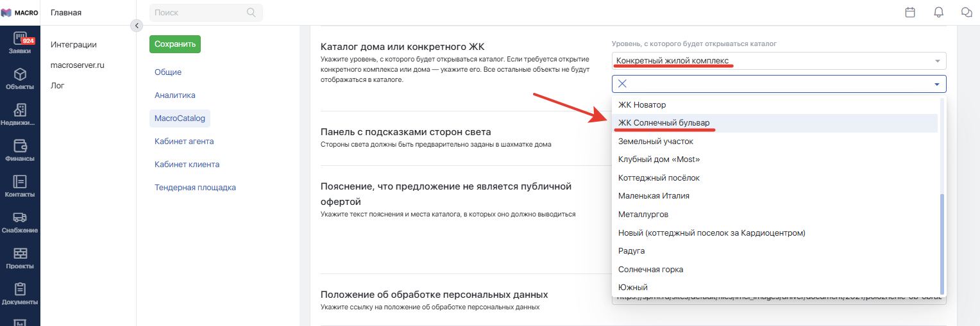Expand the Конкретный жилой комплекс dropdown
The height and width of the screenshot is (326, 980).
tap(779, 61)
